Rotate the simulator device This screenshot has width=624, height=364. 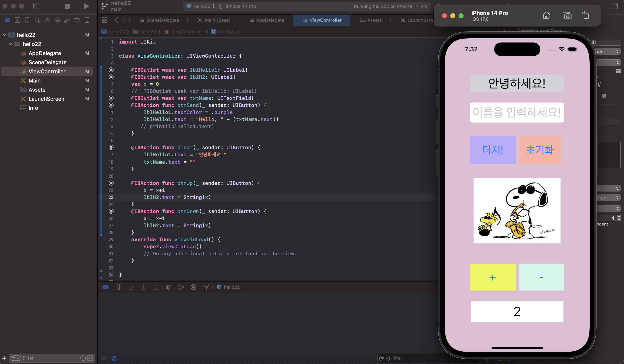point(586,16)
